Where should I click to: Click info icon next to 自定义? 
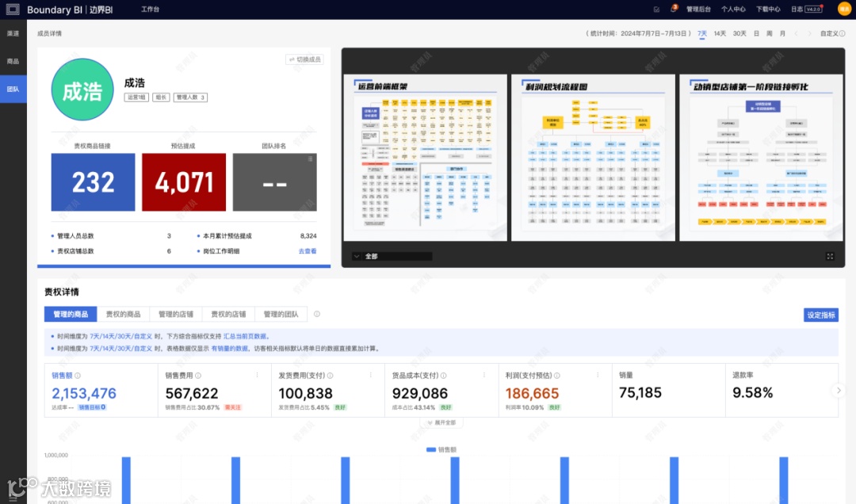[x=842, y=33]
